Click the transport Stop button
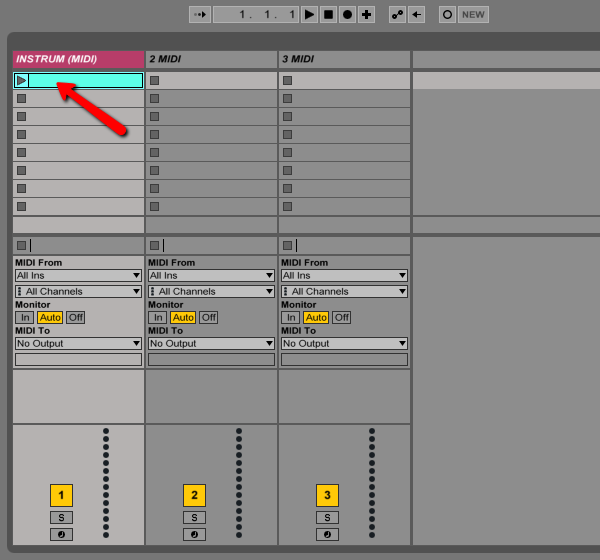Screen dimensions: 600x560 328,15
